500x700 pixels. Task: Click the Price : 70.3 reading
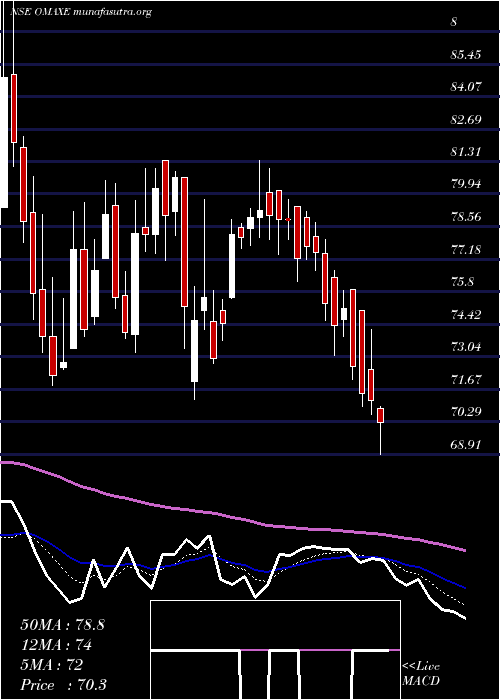tap(63, 685)
